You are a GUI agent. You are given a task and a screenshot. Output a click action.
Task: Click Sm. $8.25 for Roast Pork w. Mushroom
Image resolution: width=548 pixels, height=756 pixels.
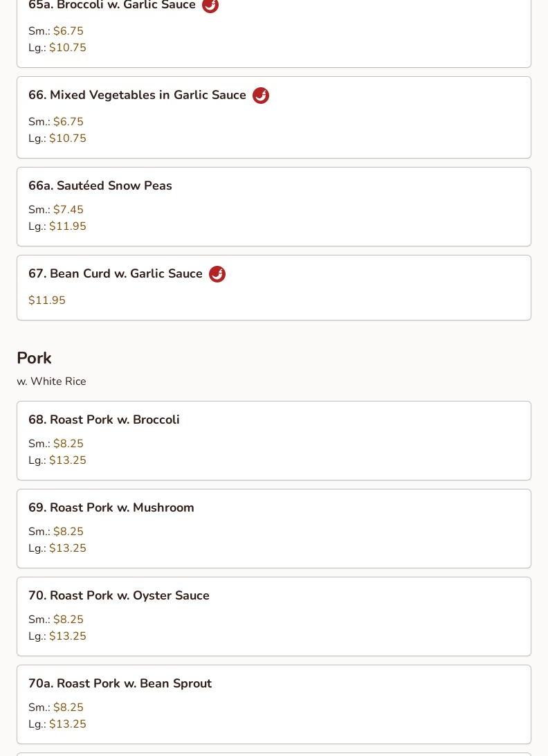point(68,532)
